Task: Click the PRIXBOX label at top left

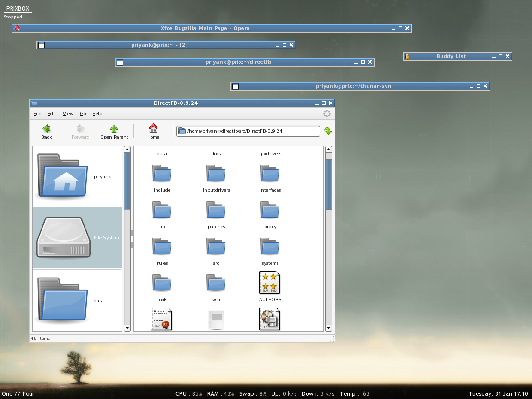Action: pos(18,9)
